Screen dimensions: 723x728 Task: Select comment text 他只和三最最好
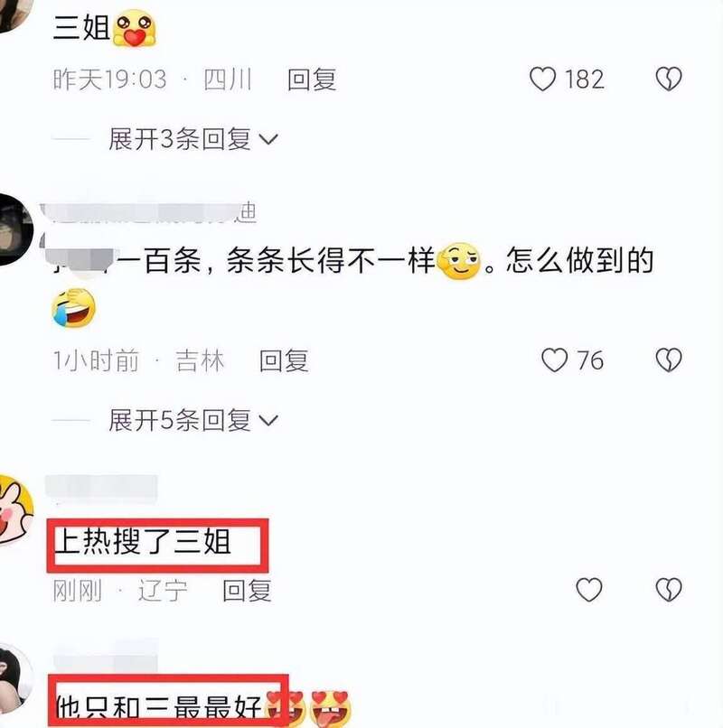[158, 707]
